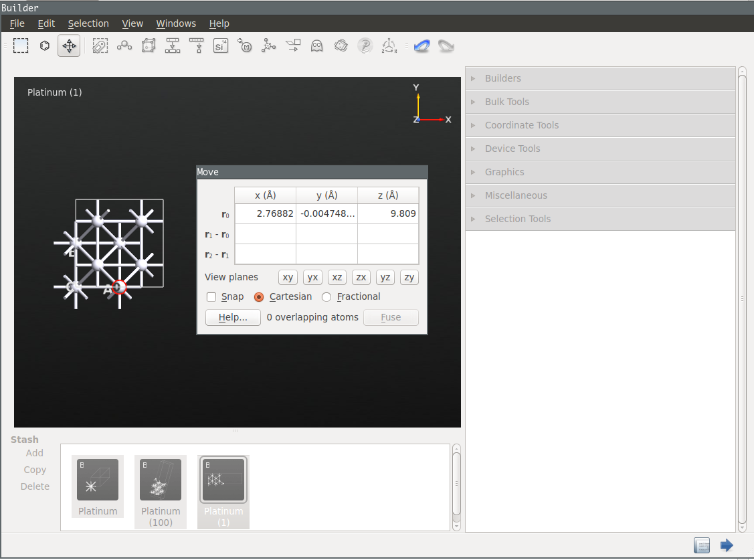Click the starred-atom molecule tool icon

click(x=269, y=45)
